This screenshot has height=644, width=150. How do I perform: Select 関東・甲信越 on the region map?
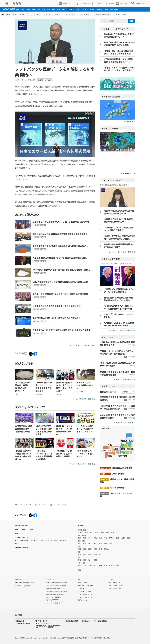pos(127,449)
